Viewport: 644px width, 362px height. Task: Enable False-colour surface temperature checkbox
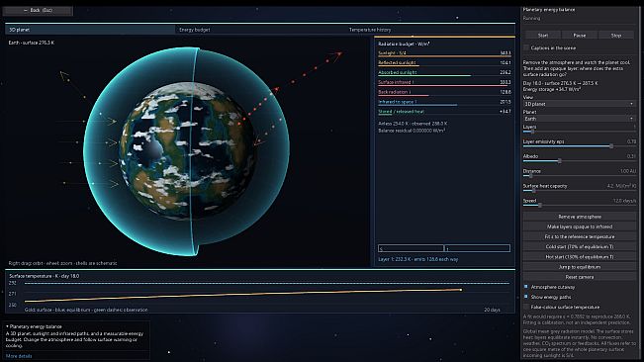pos(525,307)
